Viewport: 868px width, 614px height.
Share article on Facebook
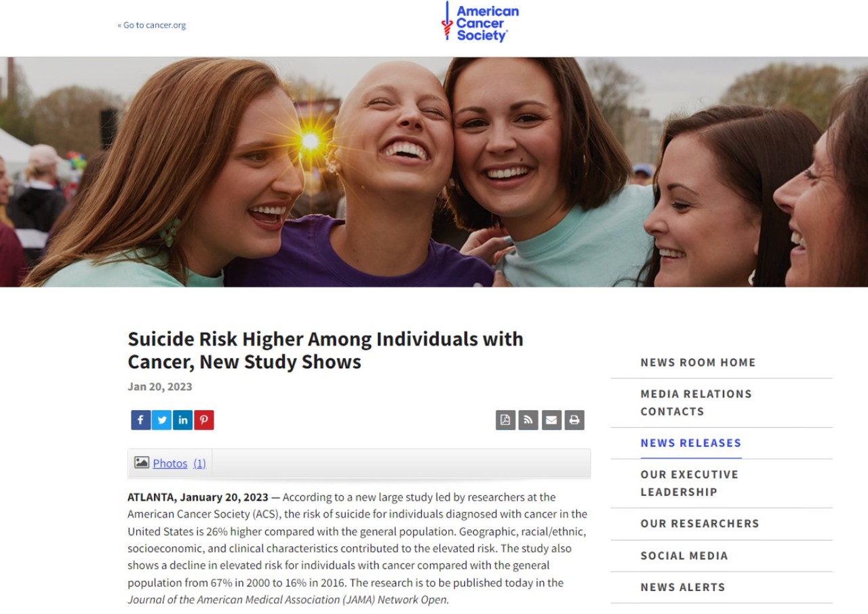coord(140,420)
